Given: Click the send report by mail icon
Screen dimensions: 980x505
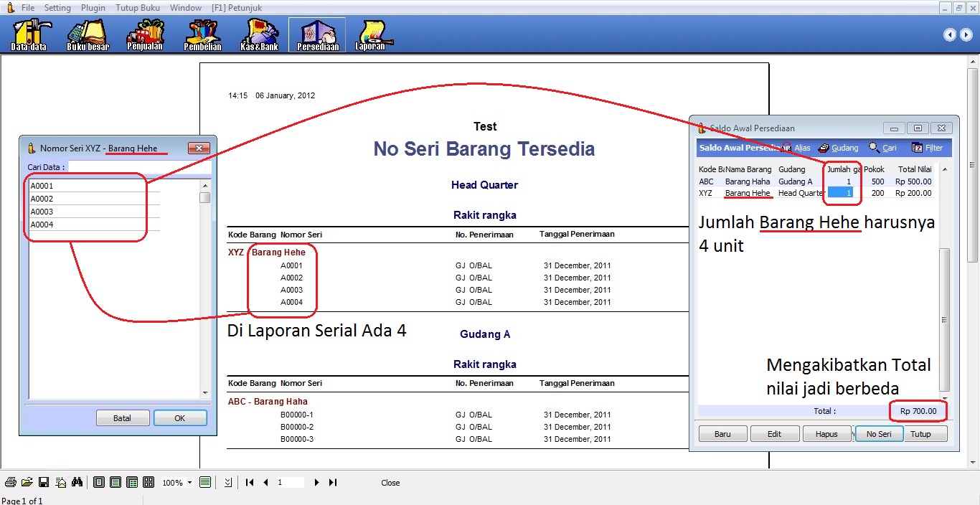Looking at the screenshot, I should click(61, 483).
